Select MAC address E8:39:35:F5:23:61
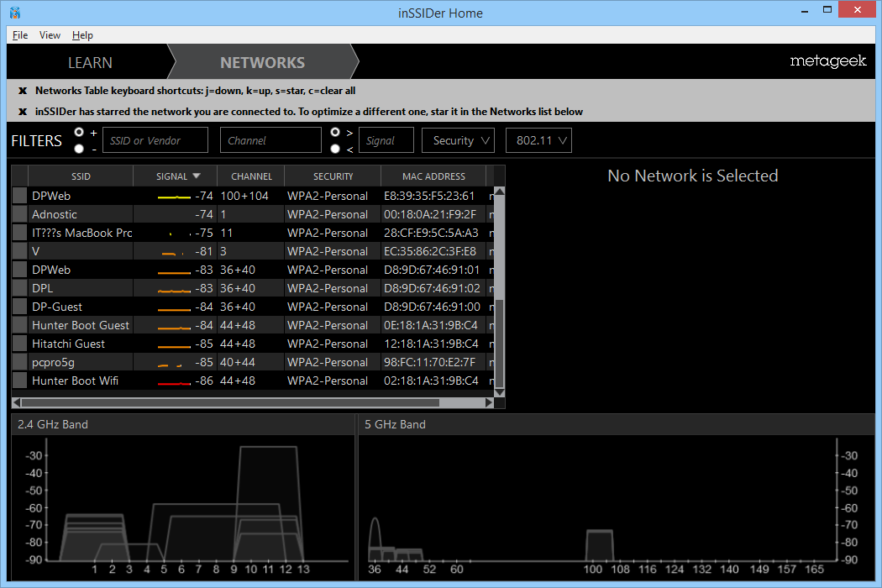Image resolution: width=882 pixels, height=588 pixels. (429, 196)
